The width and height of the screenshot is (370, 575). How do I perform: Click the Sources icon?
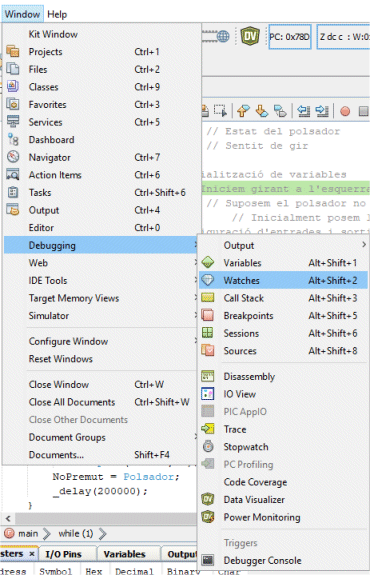[x=208, y=350]
